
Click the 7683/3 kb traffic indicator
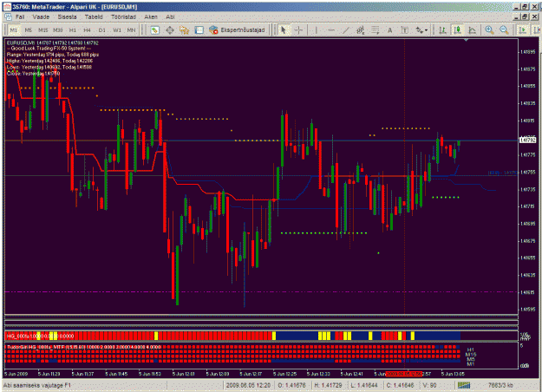coord(500,385)
